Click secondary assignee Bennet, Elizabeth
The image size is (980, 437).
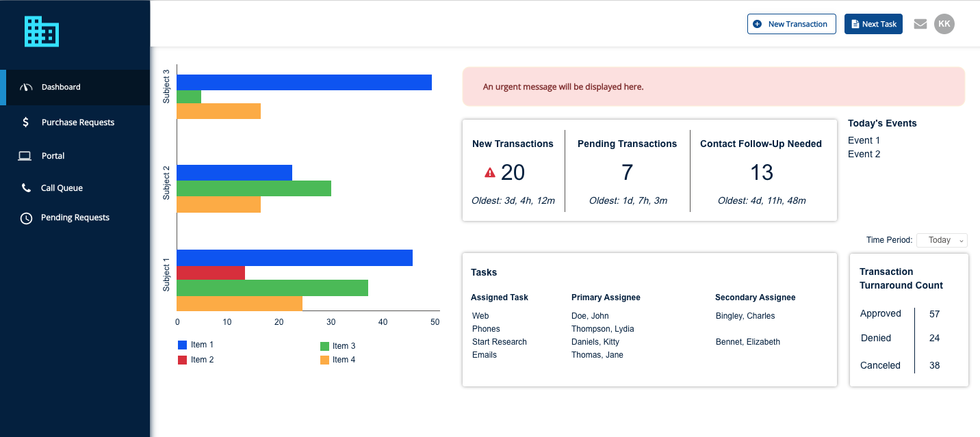click(748, 342)
